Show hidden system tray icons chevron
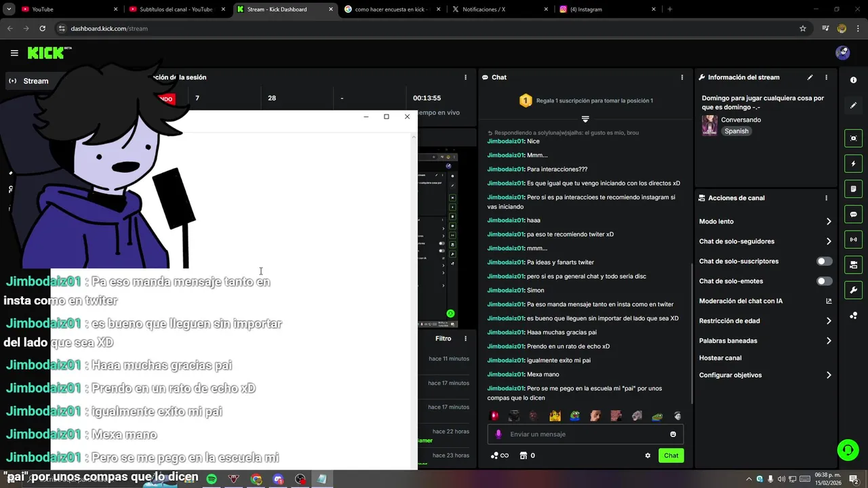This screenshot has width=868, height=488. (750, 479)
